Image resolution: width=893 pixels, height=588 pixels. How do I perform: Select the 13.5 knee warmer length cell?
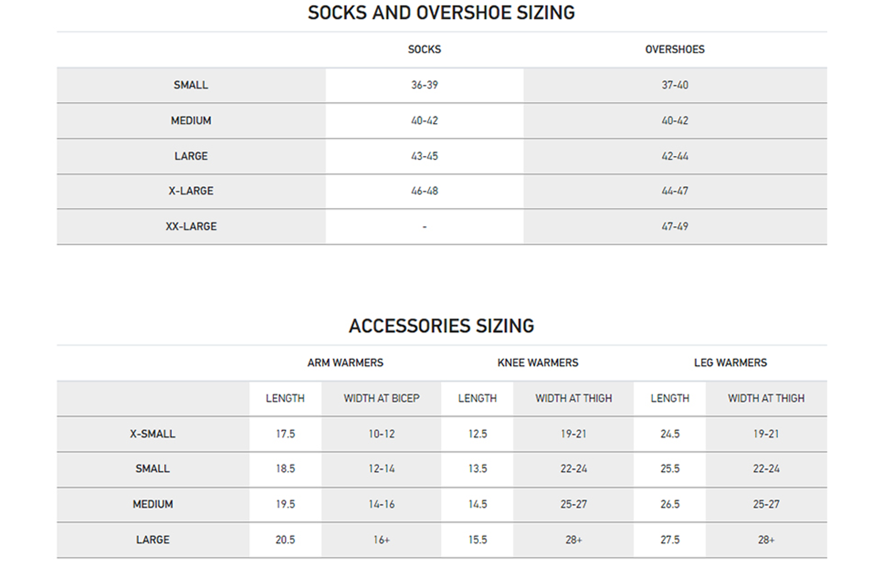click(478, 469)
